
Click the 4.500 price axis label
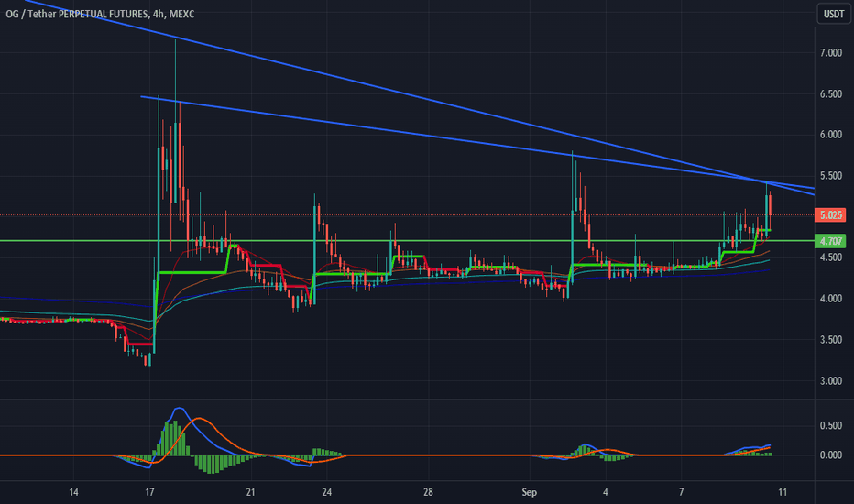[x=830, y=257]
